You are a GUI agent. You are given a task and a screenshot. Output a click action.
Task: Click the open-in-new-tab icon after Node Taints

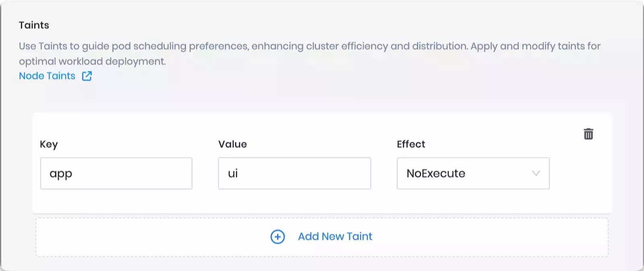87,76
